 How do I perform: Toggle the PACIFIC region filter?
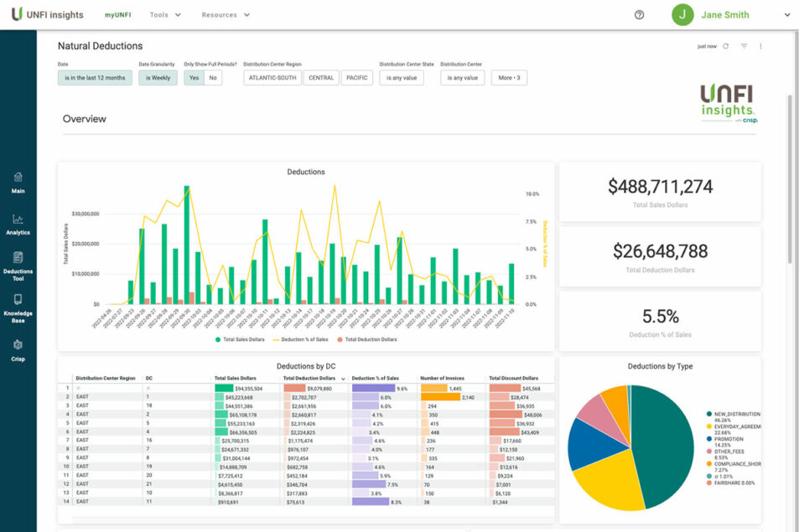click(356, 78)
